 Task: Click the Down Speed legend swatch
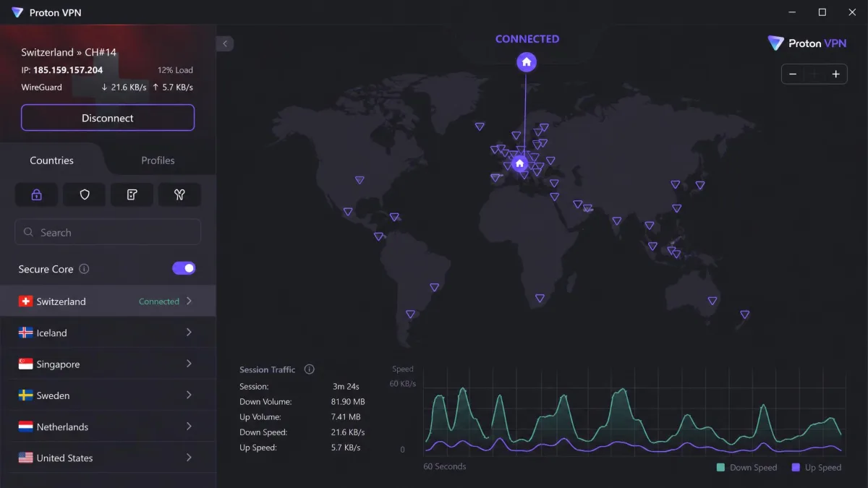[x=720, y=468]
